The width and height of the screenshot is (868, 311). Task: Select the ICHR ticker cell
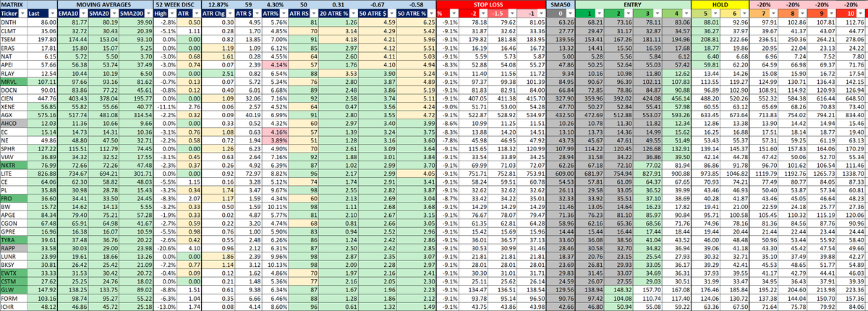click(x=14, y=305)
